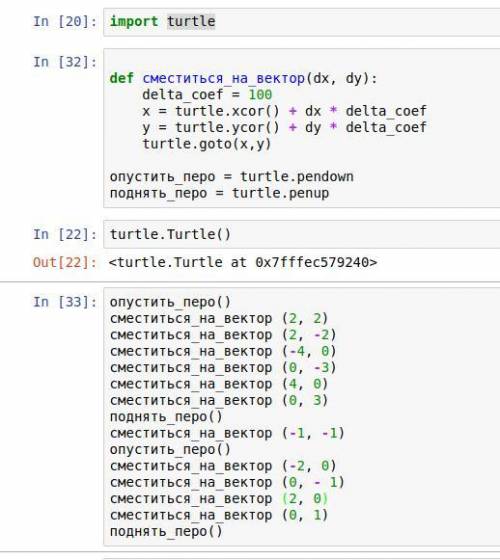
Task: Click the сместиться_на_вектор (-1, -1) line
Action: (x=227, y=433)
